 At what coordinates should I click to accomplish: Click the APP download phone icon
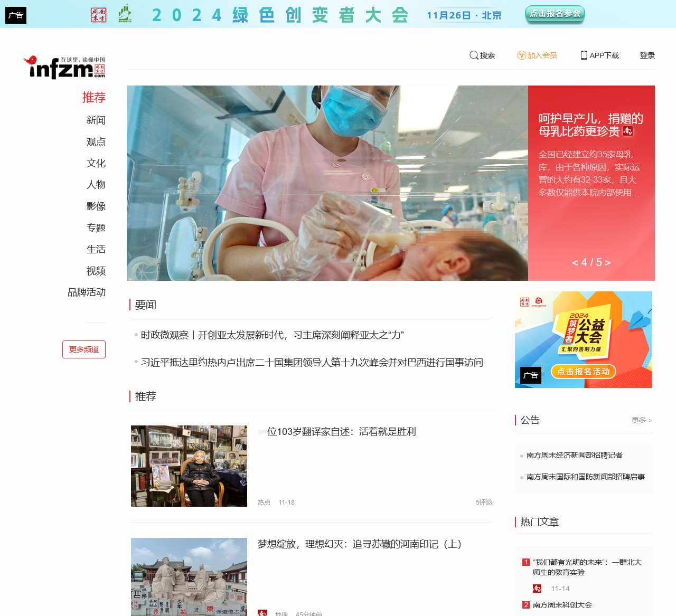point(584,55)
